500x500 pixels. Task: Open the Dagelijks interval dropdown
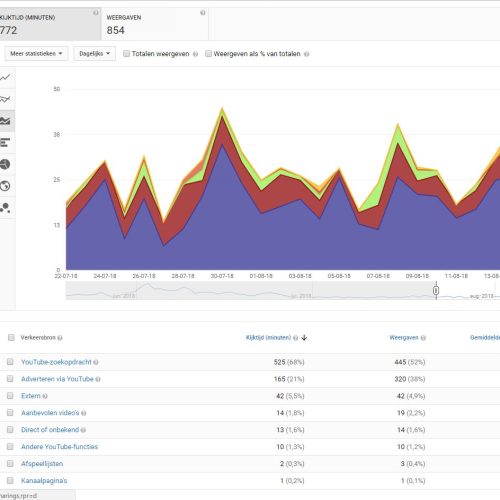tap(94, 54)
